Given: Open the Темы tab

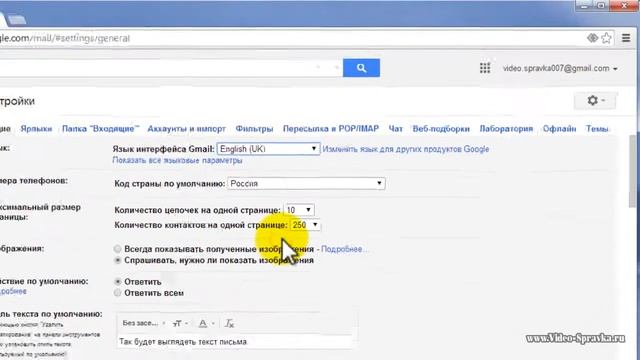Looking at the screenshot, I should tap(597, 129).
